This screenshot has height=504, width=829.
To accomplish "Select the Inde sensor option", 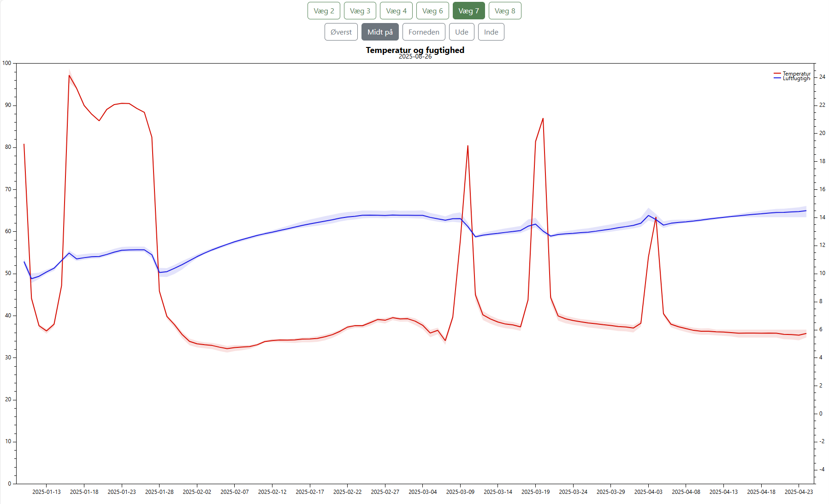I will (491, 32).
